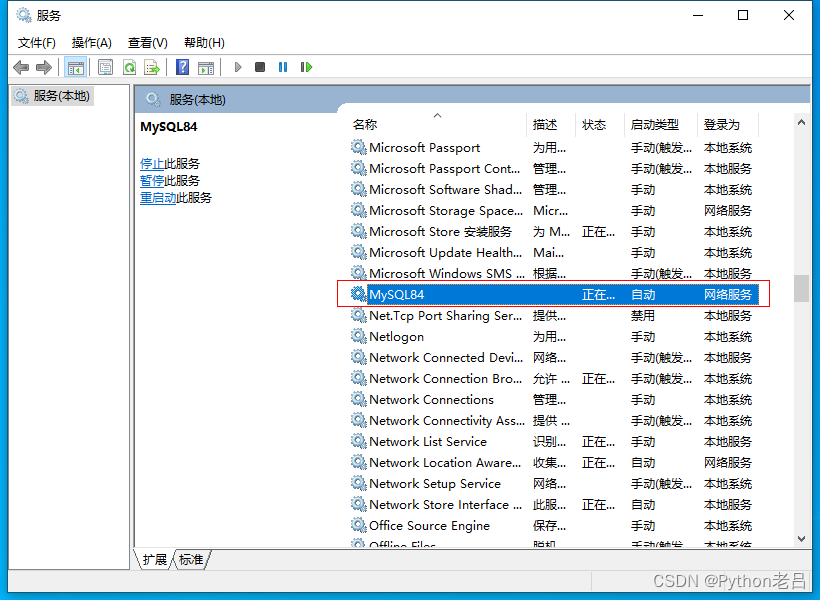Select the gear icon next to Netlogon
The image size is (820, 600).
click(358, 336)
